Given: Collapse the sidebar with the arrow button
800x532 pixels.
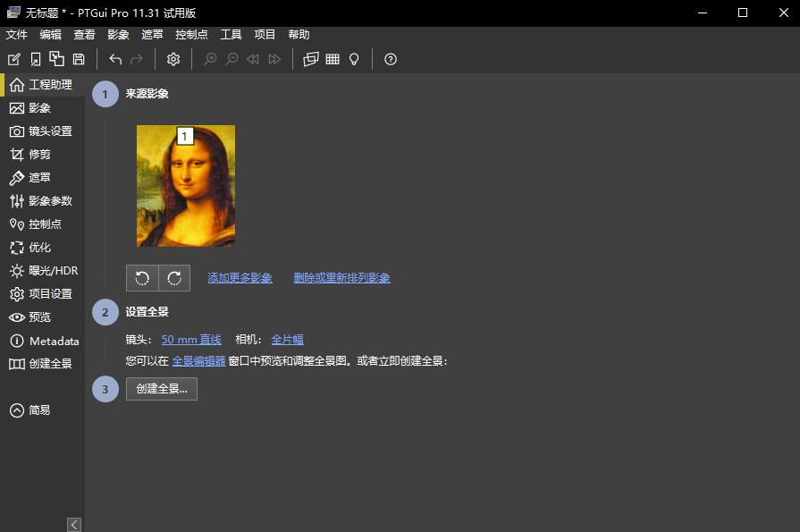Looking at the screenshot, I should click(x=74, y=524).
